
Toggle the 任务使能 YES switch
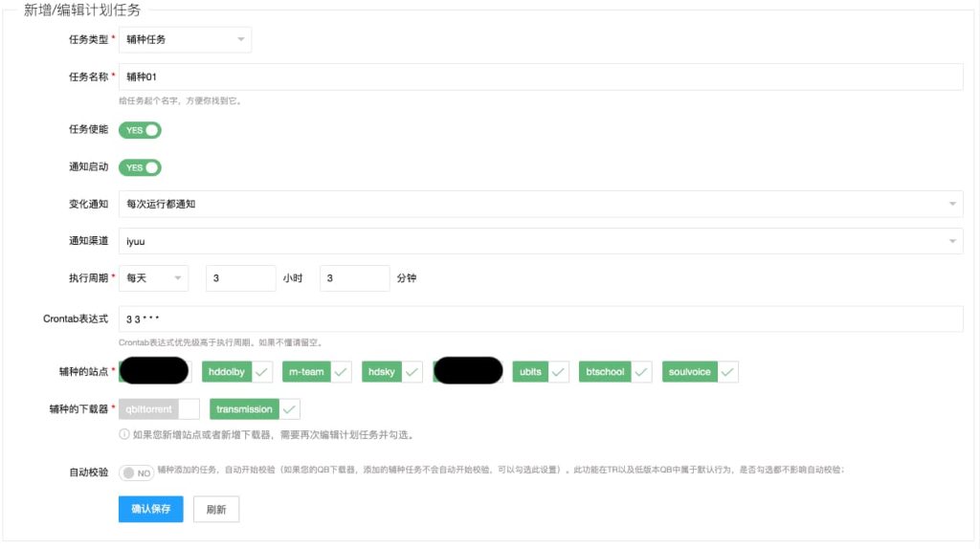pos(140,130)
